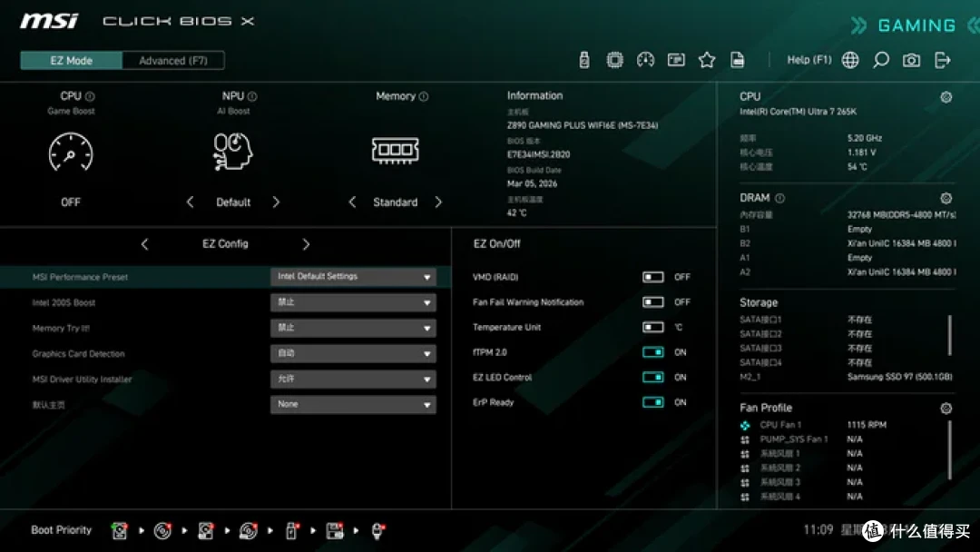
Task: Click the CPU Fan 1 fan icon
Action: (745, 425)
